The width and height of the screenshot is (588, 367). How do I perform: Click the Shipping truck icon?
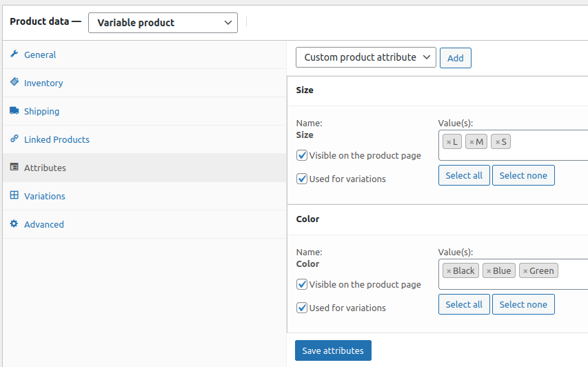[14, 110]
